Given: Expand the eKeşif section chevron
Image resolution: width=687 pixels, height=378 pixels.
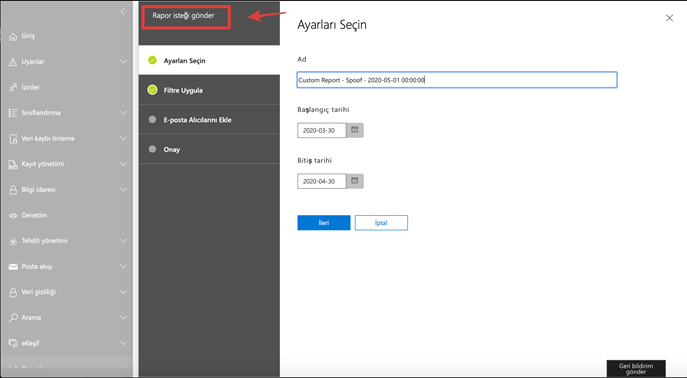Looking at the screenshot, I should (x=124, y=343).
